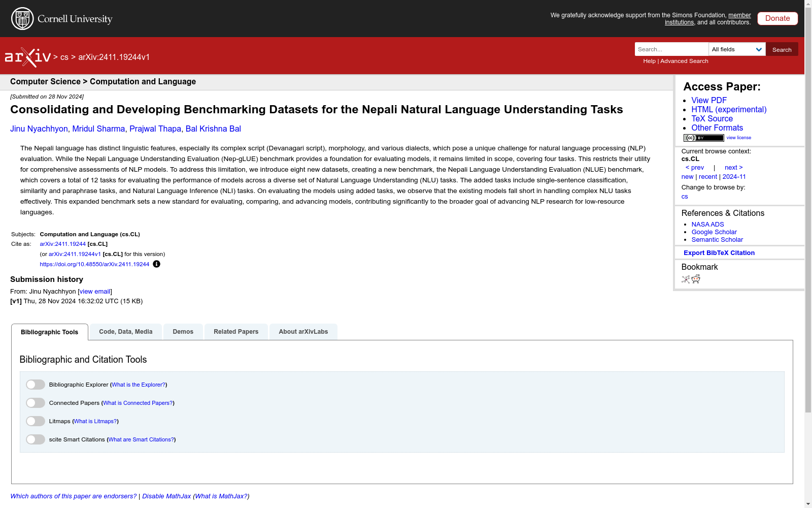Go to previous paper with prev link
This screenshot has width=812, height=508.
coord(695,168)
